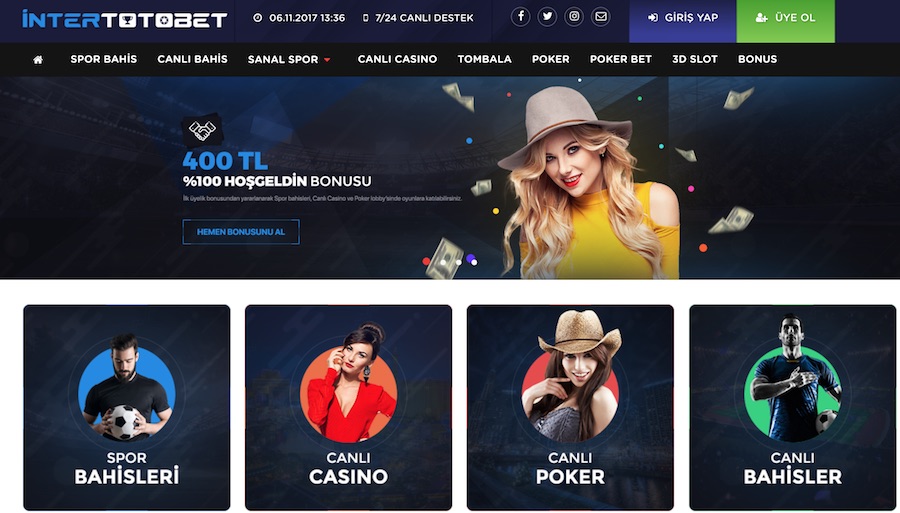Open the Spor Bahisleri card
Image resolution: width=900 pixels, height=513 pixels.
point(127,407)
